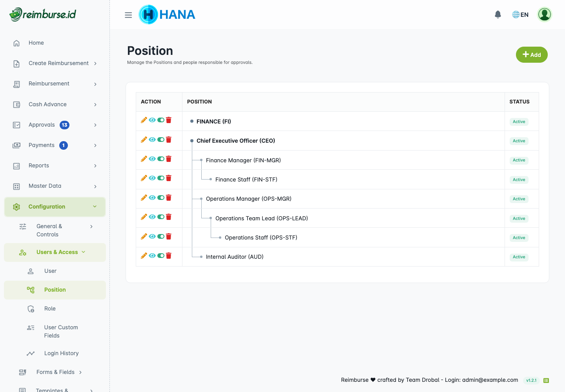Image resolution: width=565 pixels, height=392 pixels.
Task: Edit Operations Manager (OPS-MGR) with pencil icon
Action: coord(144,198)
